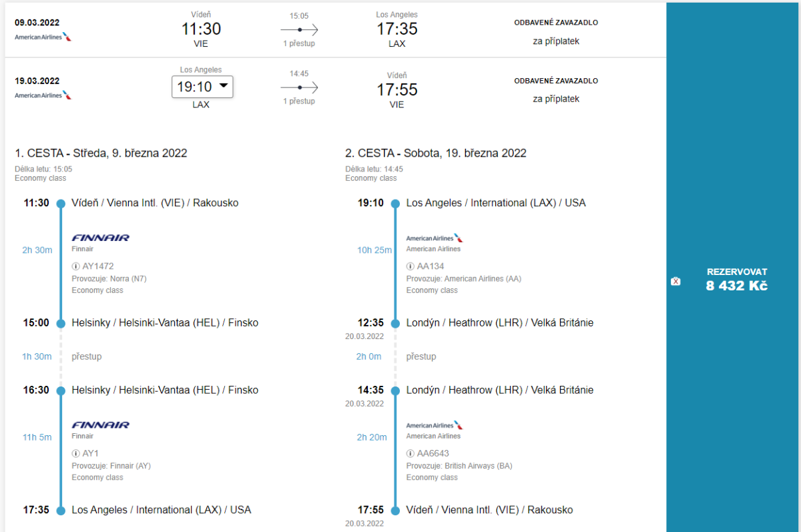Click the outbound 'za příplatek' baggage text
This screenshot has width=801, height=532.
tap(556, 41)
